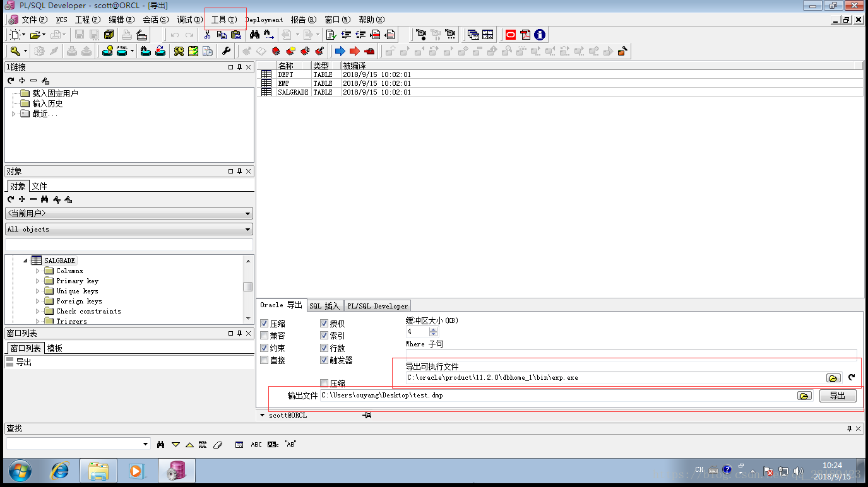The image size is (868, 487).
Task: Click the refresh icon beside the export executable path
Action: click(x=850, y=377)
